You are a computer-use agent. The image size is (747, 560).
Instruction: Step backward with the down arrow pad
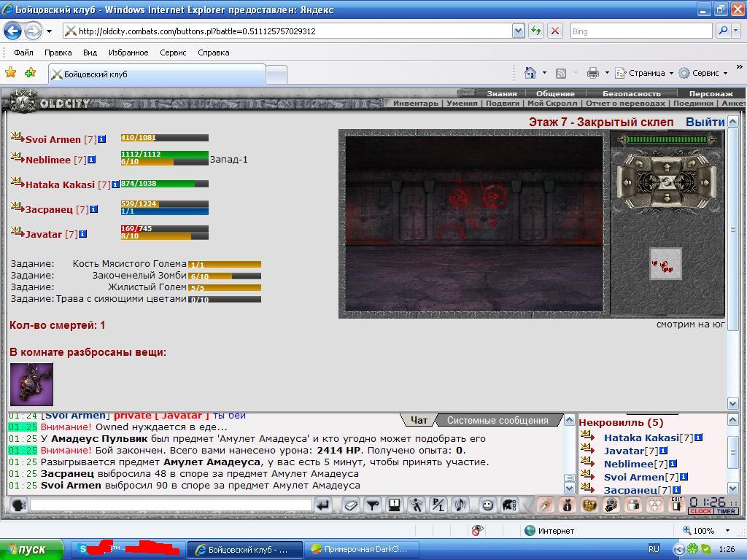point(667,197)
